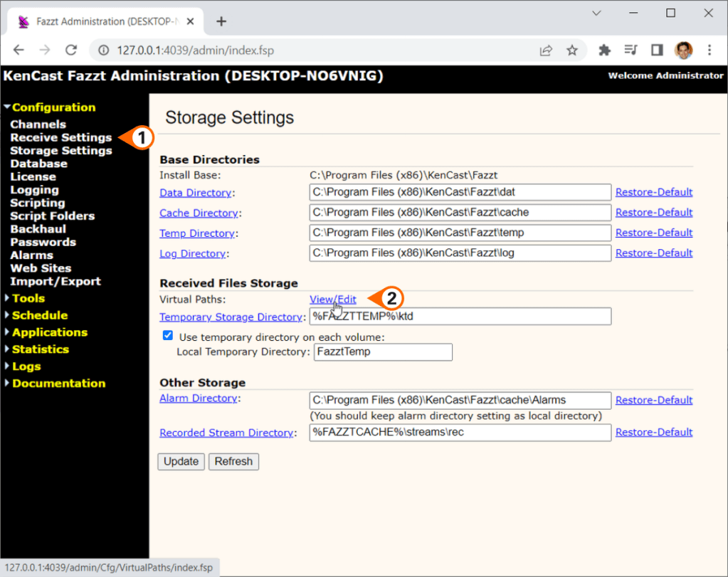View site information icon in address bar
Image resolution: width=728 pixels, height=577 pixels.
point(103,50)
